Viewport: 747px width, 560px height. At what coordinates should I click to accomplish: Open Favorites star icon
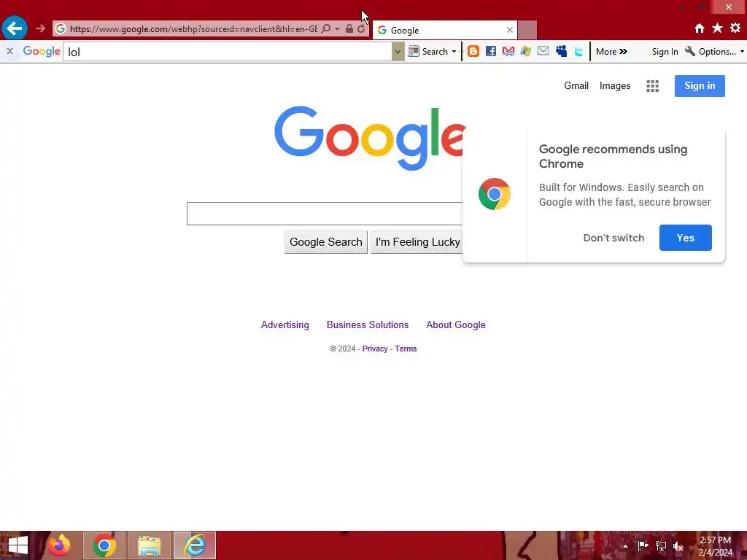click(718, 28)
